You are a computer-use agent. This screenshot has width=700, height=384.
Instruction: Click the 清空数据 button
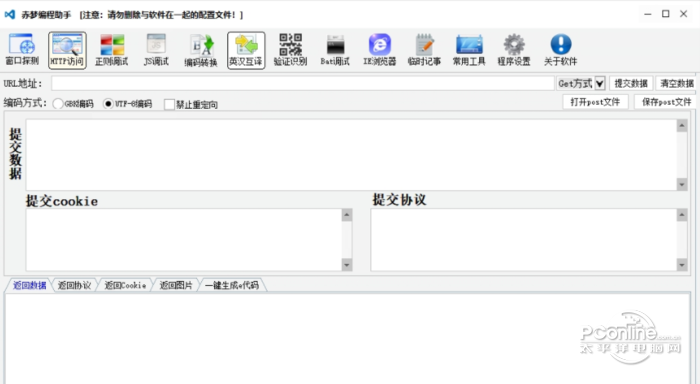tap(677, 83)
